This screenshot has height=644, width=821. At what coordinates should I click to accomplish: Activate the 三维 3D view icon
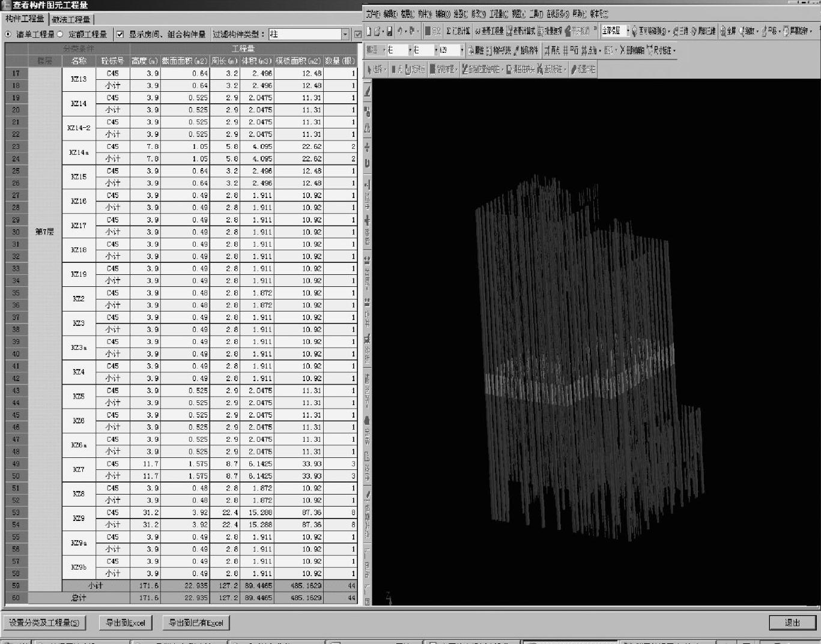pyautogui.click(x=680, y=31)
